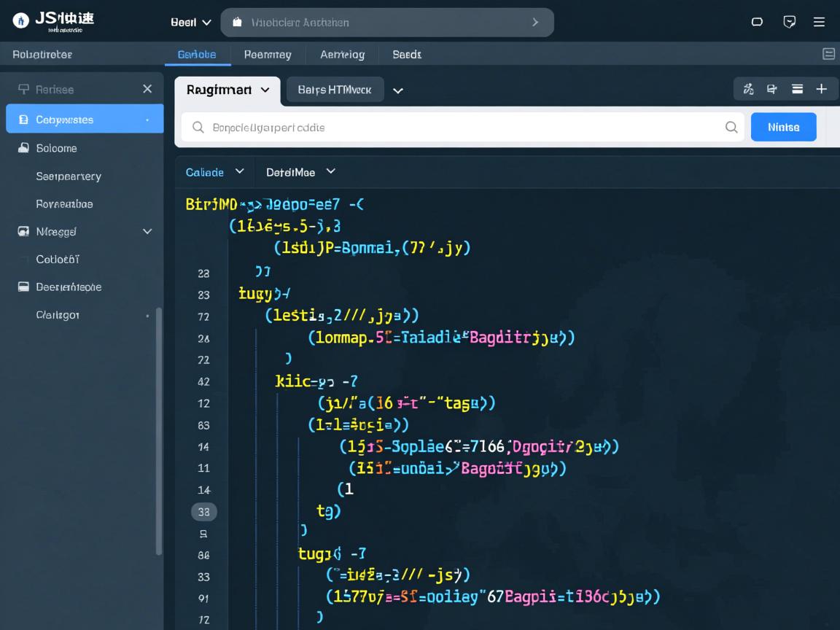Close the Rariese sidebar panel
Viewport: 840px width, 630px height.
point(147,89)
